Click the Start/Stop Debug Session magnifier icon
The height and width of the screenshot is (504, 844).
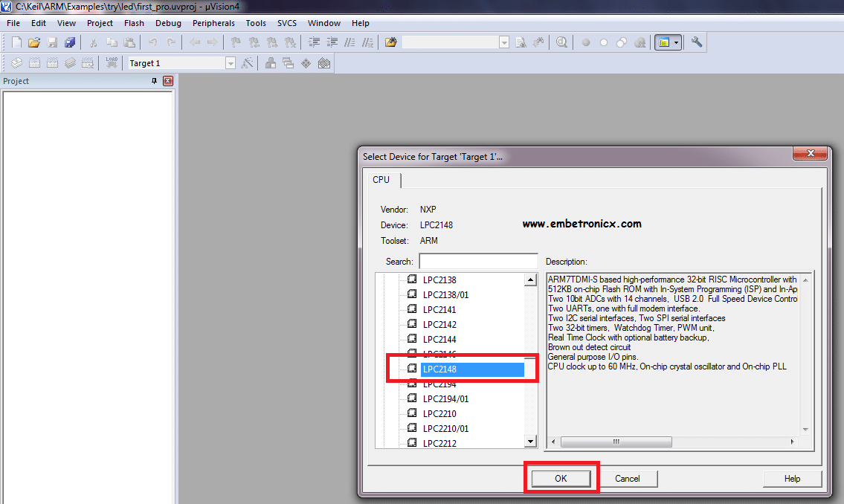(562, 42)
